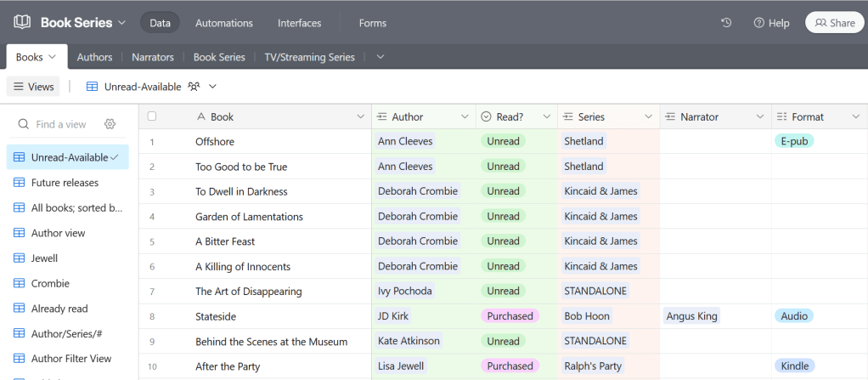Open the Author column dropdown arrow
The width and height of the screenshot is (868, 380).
coord(465,116)
